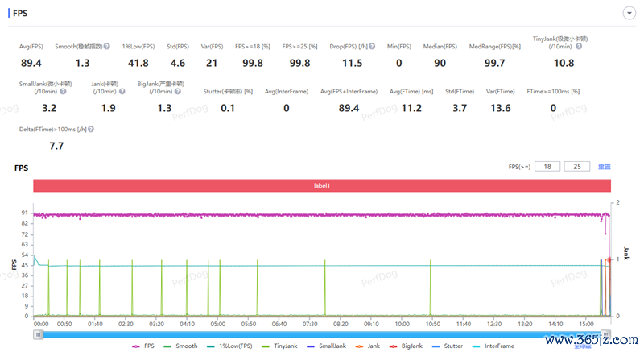Click the blue reset link beside FPS thresholds
The height and width of the screenshot is (352, 644).
(605, 167)
